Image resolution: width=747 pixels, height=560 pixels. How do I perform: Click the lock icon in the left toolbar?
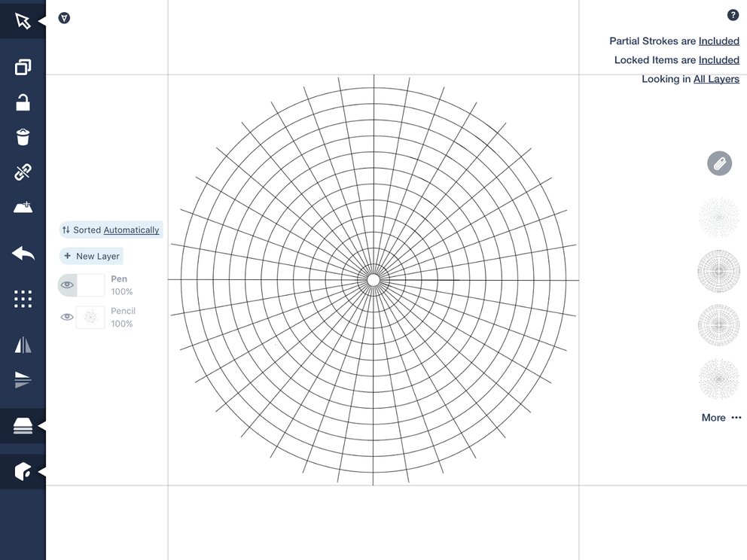point(23,102)
